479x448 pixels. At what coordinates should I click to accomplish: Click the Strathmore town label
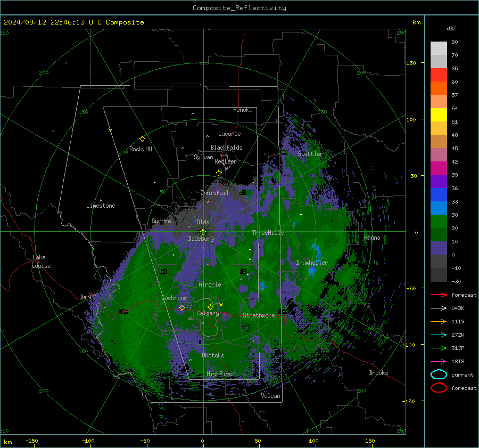click(259, 315)
